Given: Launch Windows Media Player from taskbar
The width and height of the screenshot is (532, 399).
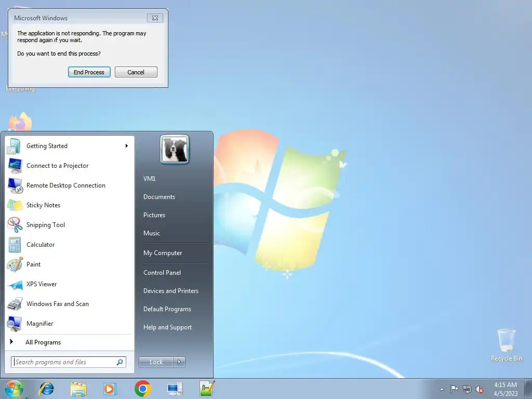Looking at the screenshot, I should pyautogui.click(x=110, y=389).
